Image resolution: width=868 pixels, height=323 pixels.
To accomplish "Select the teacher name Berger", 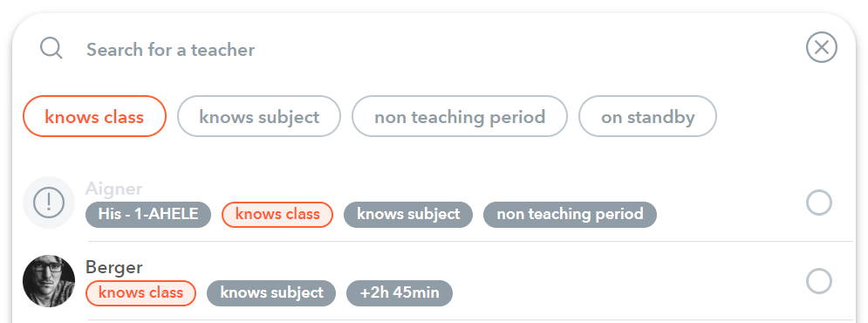I will [x=114, y=268].
